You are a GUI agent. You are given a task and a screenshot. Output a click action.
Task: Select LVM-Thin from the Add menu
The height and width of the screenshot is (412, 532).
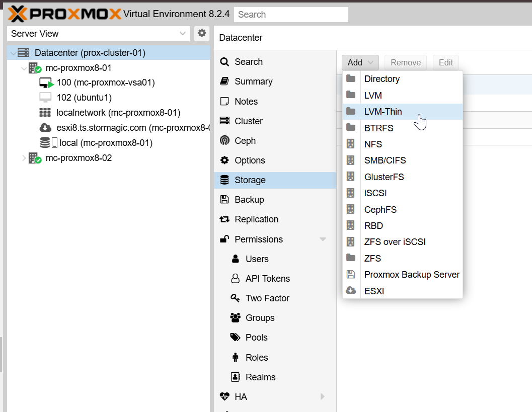402,112
